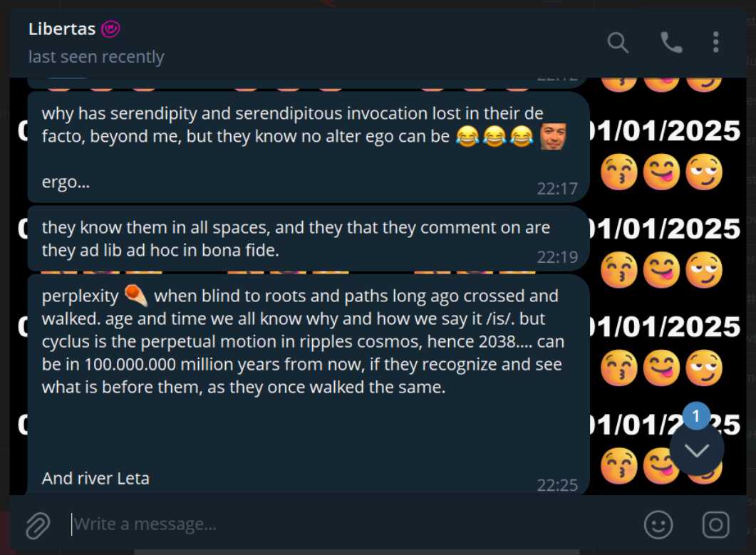The image size is (756, 555).
Task: Open the emoji picker smiley icon
Action: 658,525
